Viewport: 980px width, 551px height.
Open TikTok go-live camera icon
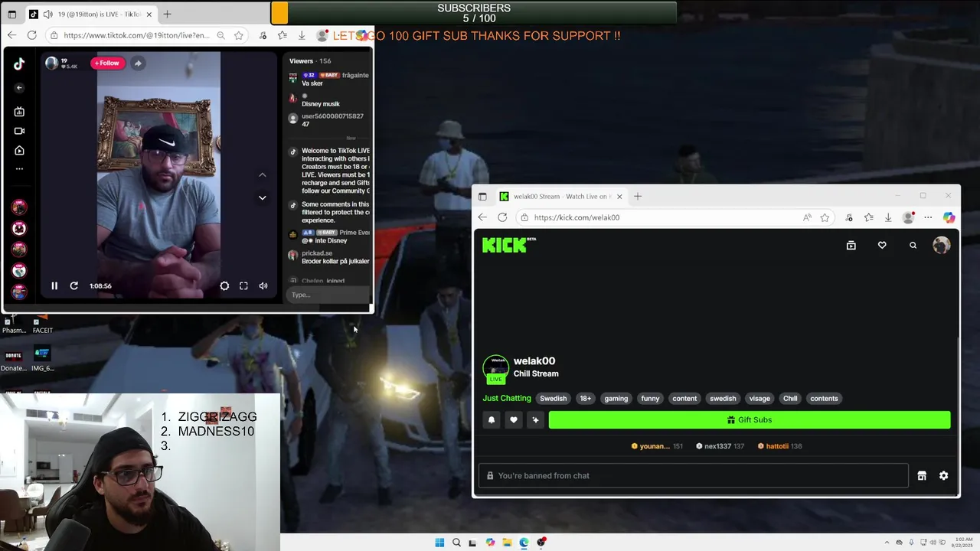19,131
